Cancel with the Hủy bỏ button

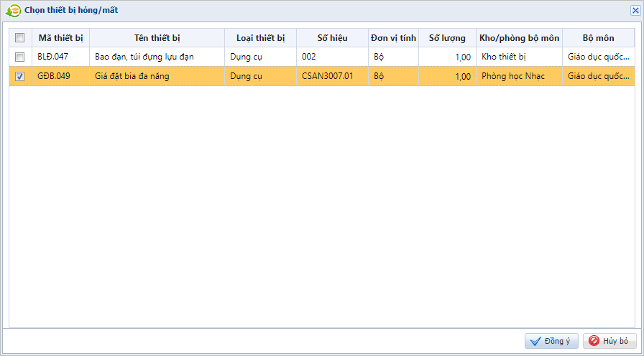pyautogui.click(x=610, y=341)
